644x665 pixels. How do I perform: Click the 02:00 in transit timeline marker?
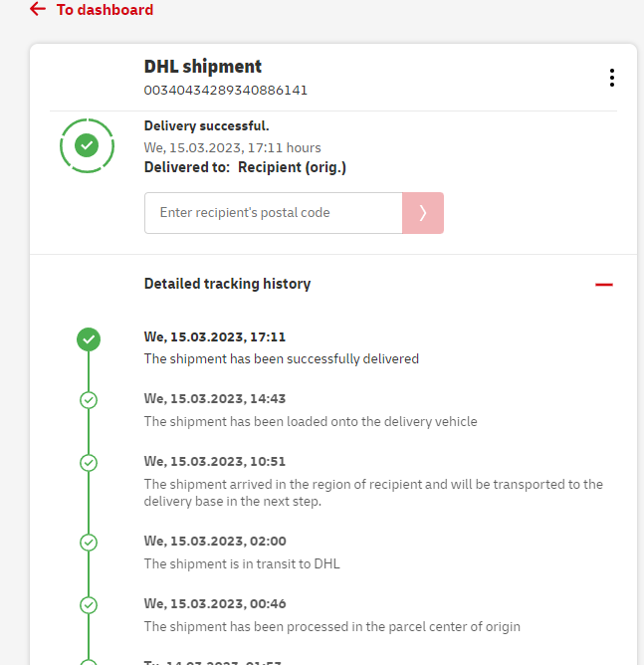point(89,543)
